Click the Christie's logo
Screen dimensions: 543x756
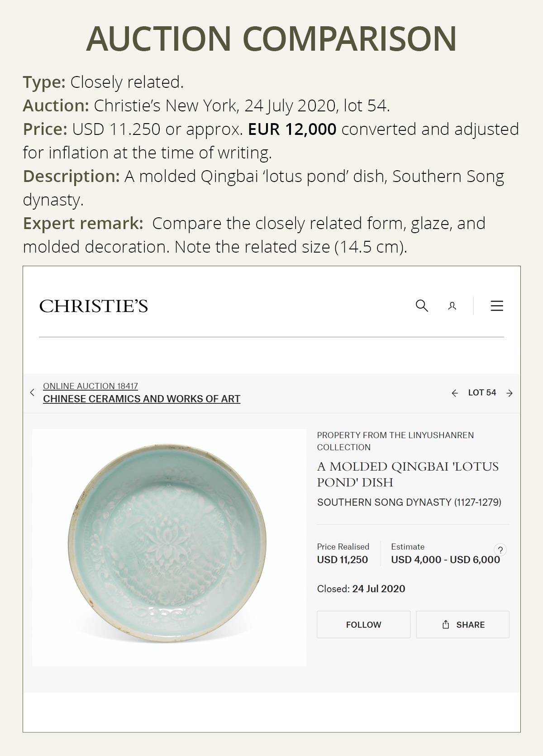tap(94, 306)
